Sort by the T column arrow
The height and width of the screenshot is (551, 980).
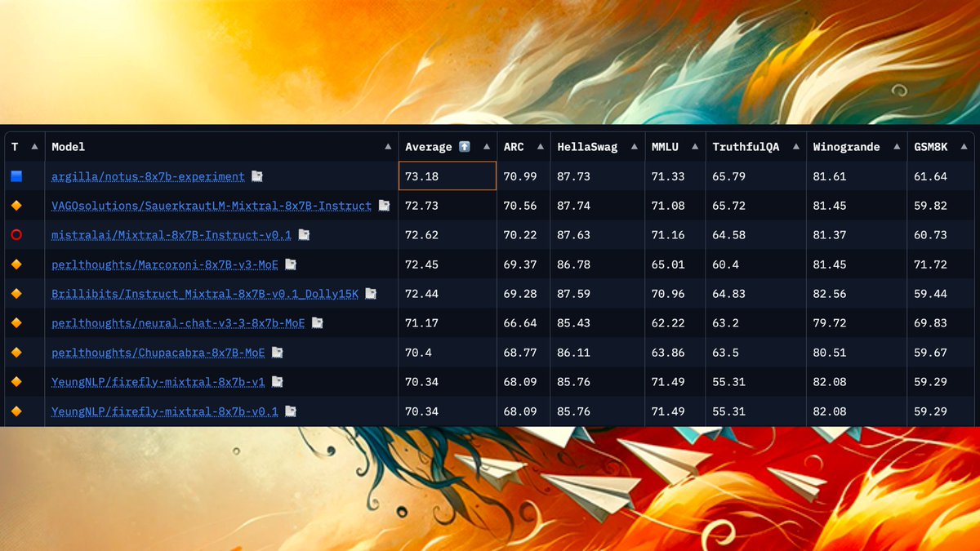point(34,147)
